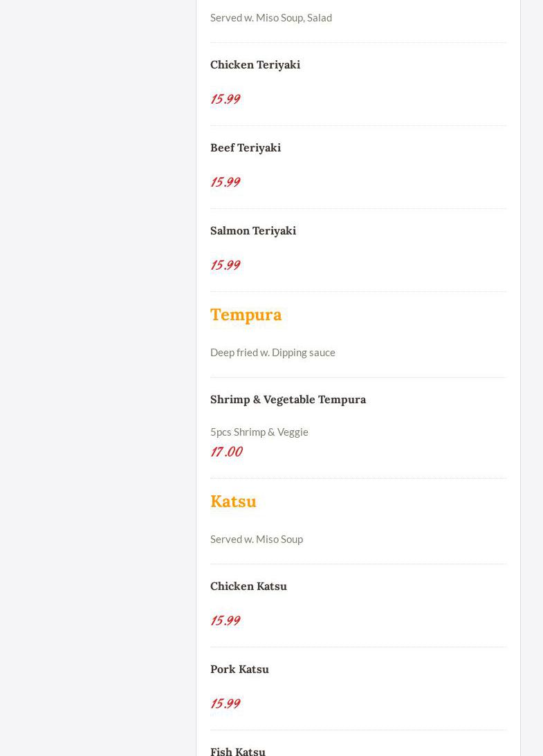Click the 'Served w. Miso Soup' Katsu description
Screen dimensions: 543x756
coord(256,539)
